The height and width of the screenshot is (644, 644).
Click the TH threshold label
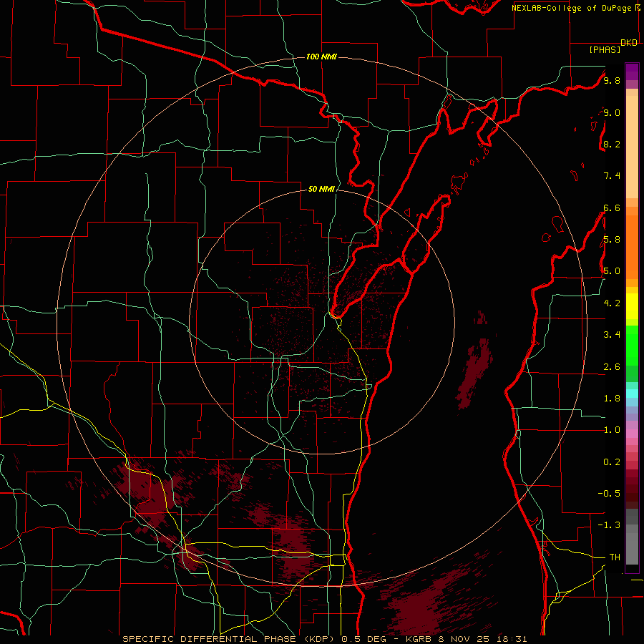615,557
